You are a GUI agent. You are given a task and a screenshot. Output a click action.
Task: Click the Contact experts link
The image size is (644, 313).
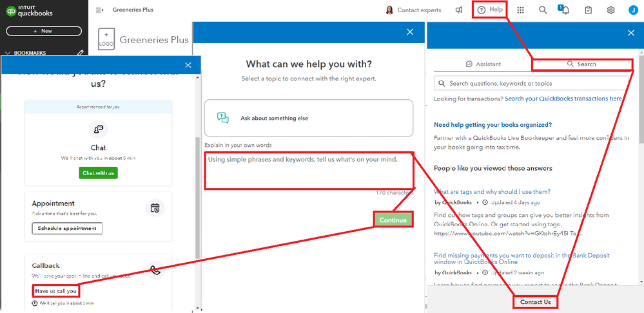tap(413, 10)
